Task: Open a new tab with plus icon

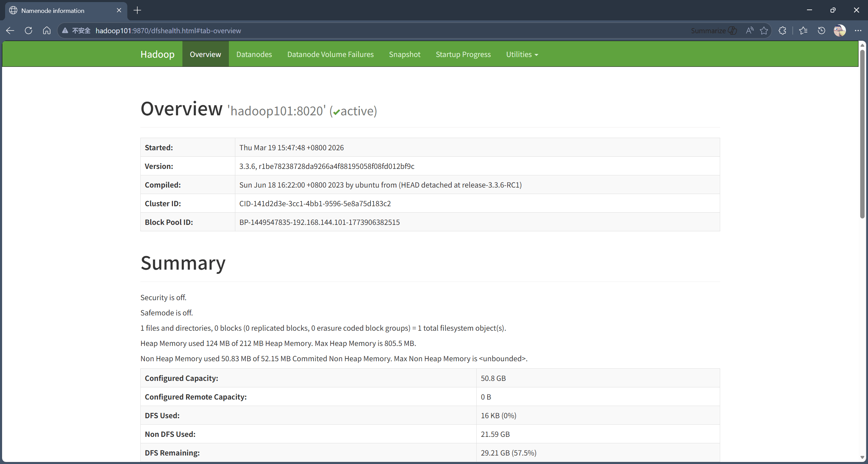Action: 137,11
